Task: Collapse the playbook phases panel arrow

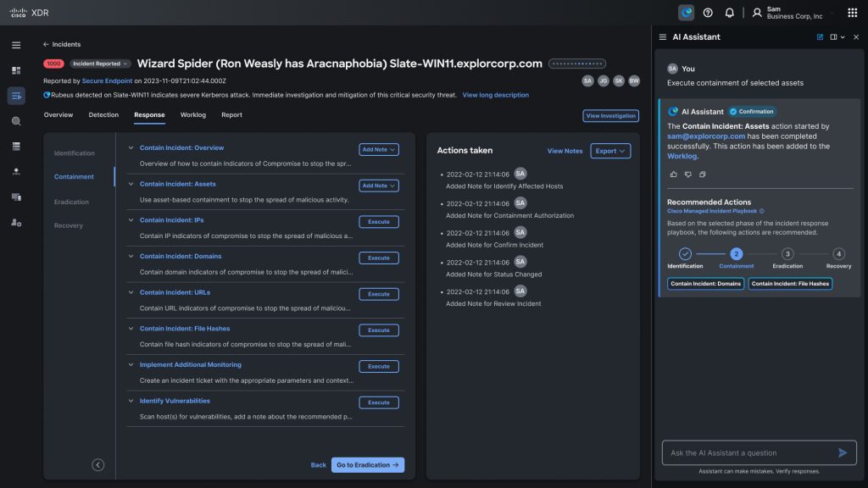Action: click(98, 464)
